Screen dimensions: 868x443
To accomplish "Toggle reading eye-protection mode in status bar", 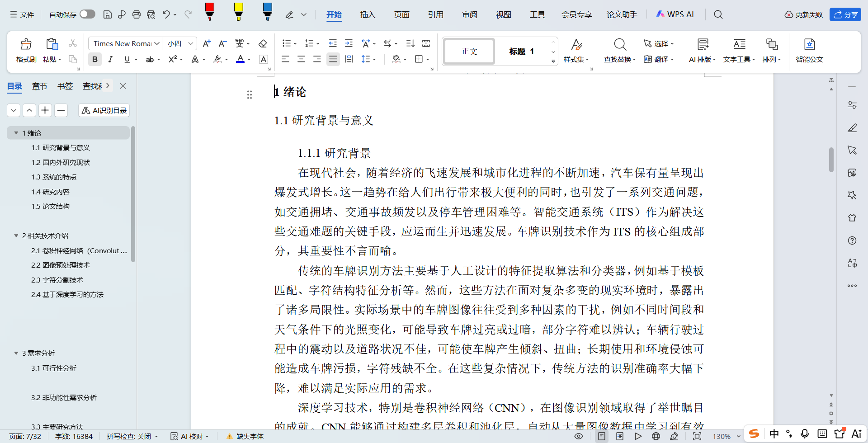I will (x=578, y=436).
